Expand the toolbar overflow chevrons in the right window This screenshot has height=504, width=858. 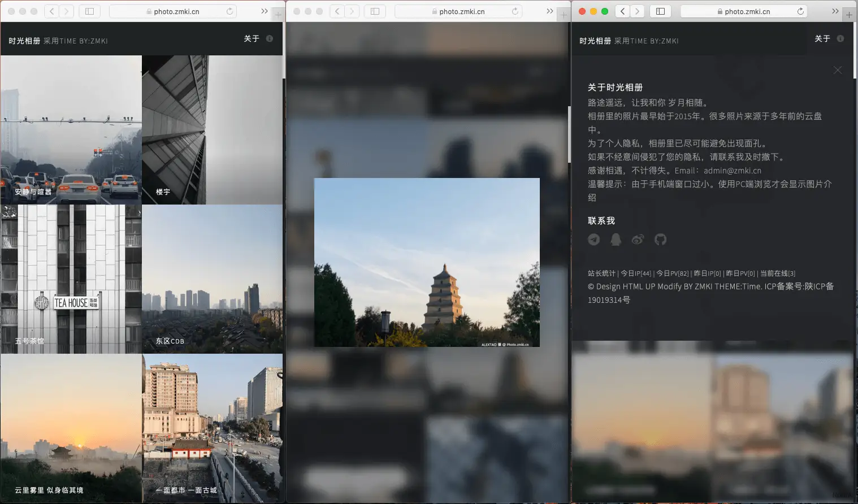tap(835, 11)
